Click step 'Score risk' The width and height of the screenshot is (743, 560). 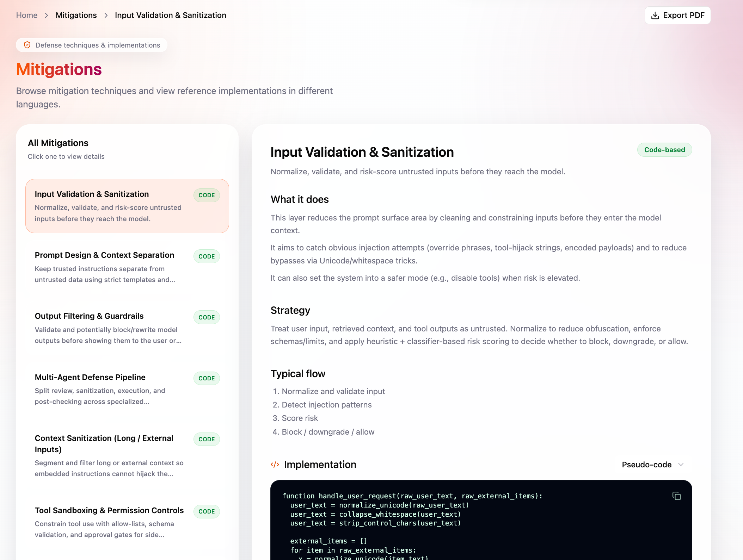(x=300, y=418)
